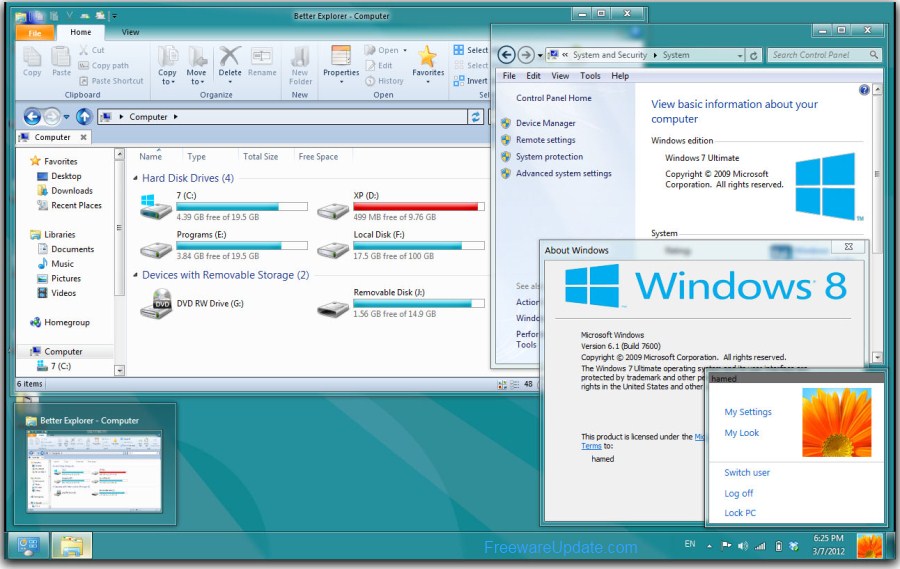Click My Settings in user panel
Screen dimensions: 900x569
(x=748, y=412)
